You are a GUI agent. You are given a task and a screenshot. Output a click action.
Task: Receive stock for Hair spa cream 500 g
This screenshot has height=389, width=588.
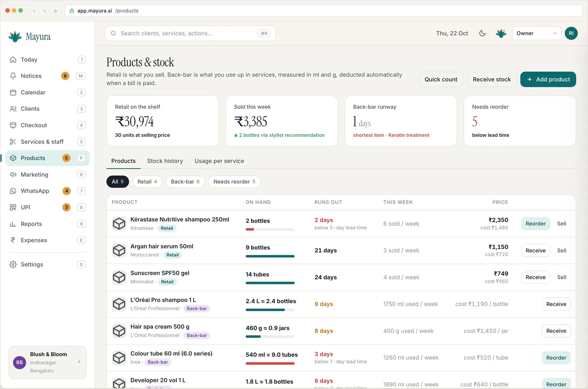(556, 331)
